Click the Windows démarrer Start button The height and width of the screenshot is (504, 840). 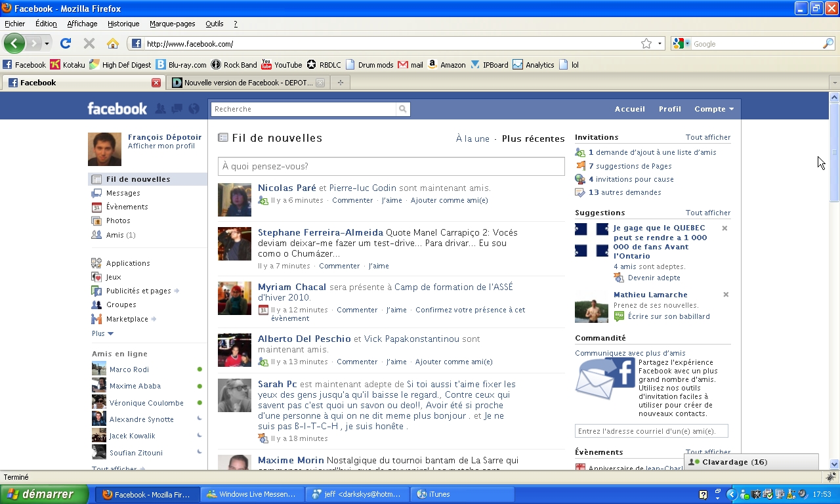pyautogui.click(x=44, y=494)
